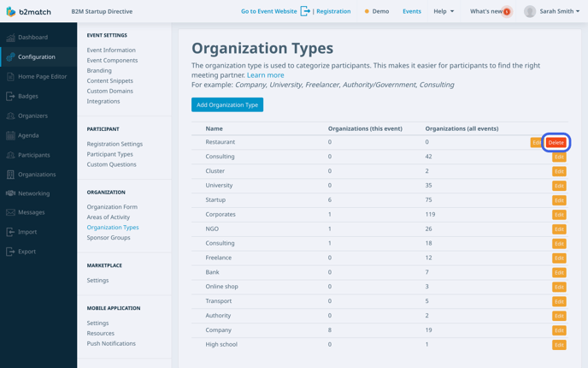Go to Event Website link

coord(269,11)
